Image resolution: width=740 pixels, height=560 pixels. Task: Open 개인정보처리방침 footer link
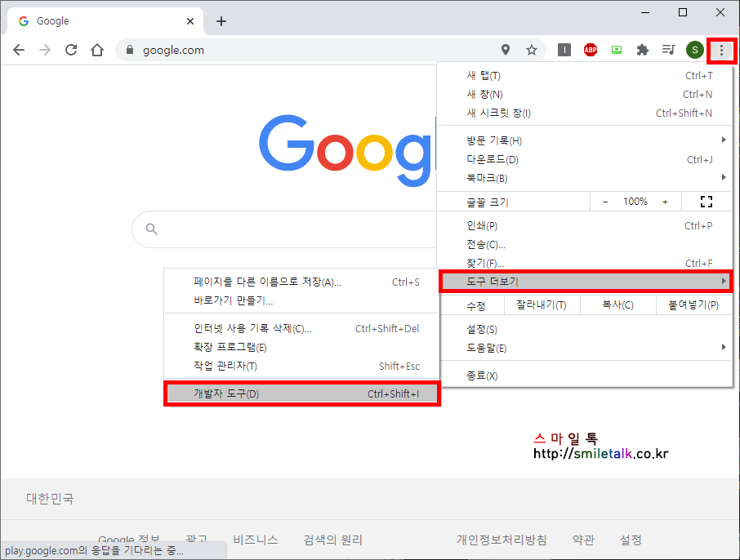(x=502, y=540)
